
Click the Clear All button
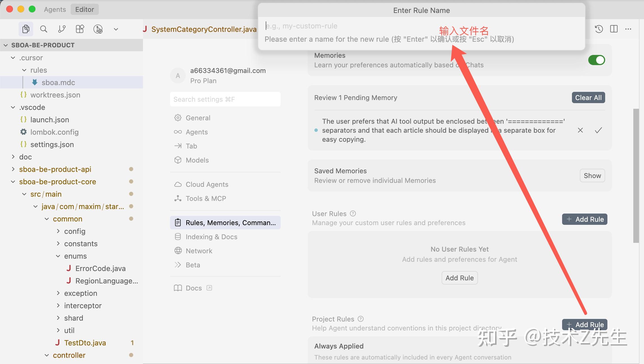(x=588, y=97)
